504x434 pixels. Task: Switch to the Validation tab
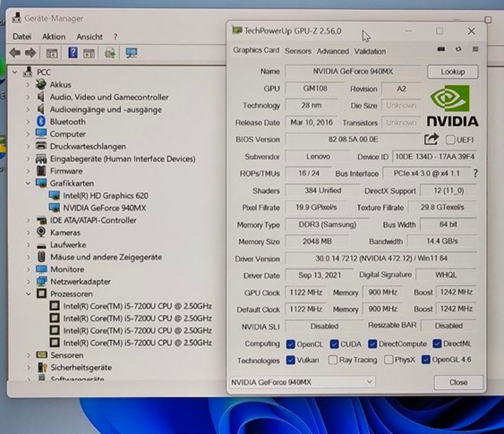[x=370, y=51]
